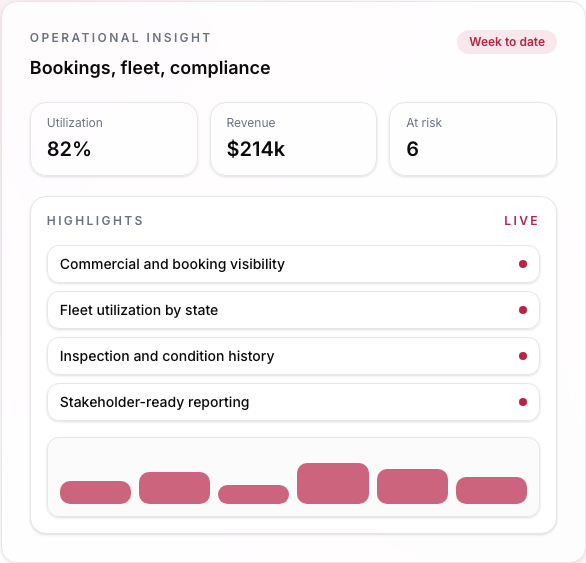This screenshot has height=563, width=586.
Task: Click the Week to date badge
Action: click(x=507, y=42)
